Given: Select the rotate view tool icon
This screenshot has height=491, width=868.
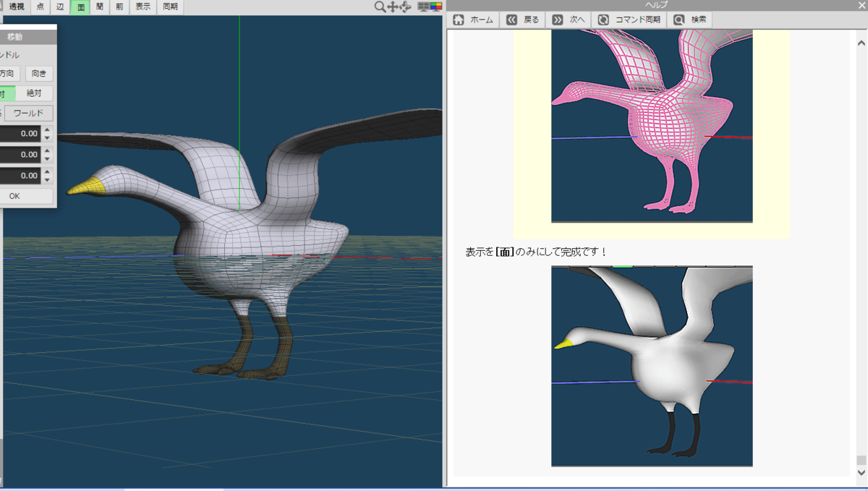Looking at the screenshot, I should pyautogui.click(x=405, y=7).
